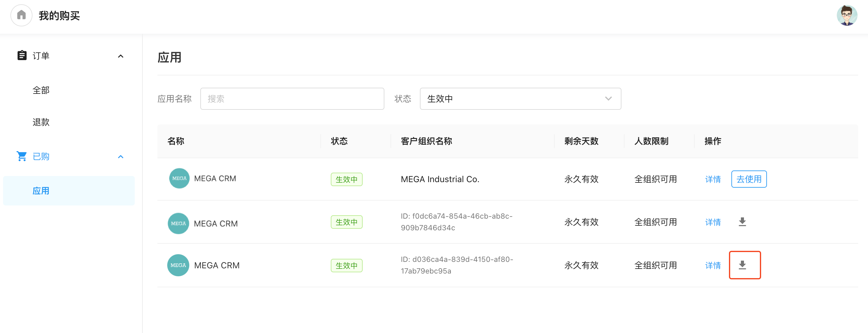Open the 状态 filter dropdown
The height and width of the screenshot is (333, 868).
pos(520,99)
